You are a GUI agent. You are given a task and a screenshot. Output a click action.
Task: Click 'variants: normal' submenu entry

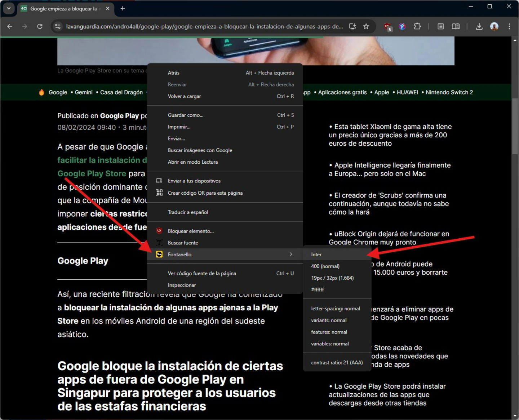click(x=337, y=320)
